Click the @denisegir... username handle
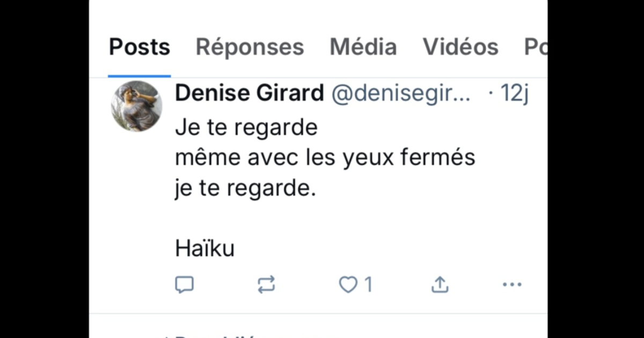Viewport: 644px width, 338px height. pyautogui.click(x=401, y=94)
